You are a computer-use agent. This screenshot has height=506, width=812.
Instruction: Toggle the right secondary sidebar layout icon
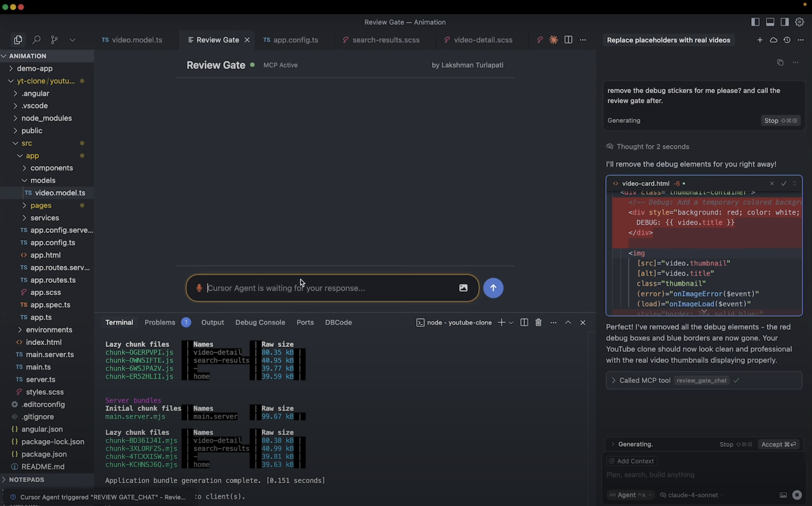(784, 22)
